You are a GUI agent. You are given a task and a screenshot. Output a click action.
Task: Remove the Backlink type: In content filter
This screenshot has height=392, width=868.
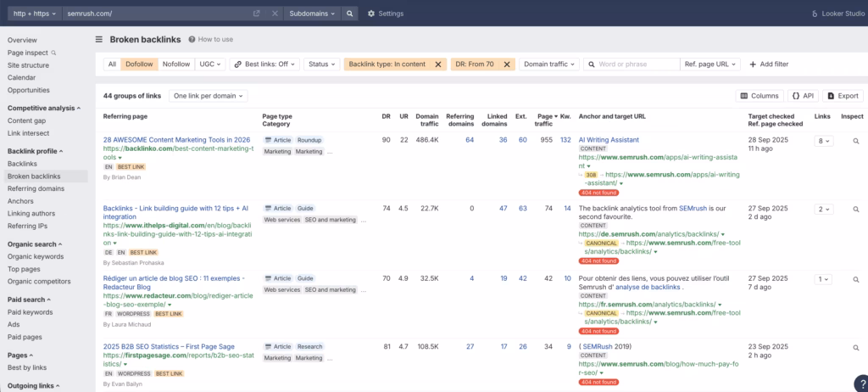[438, 64]
